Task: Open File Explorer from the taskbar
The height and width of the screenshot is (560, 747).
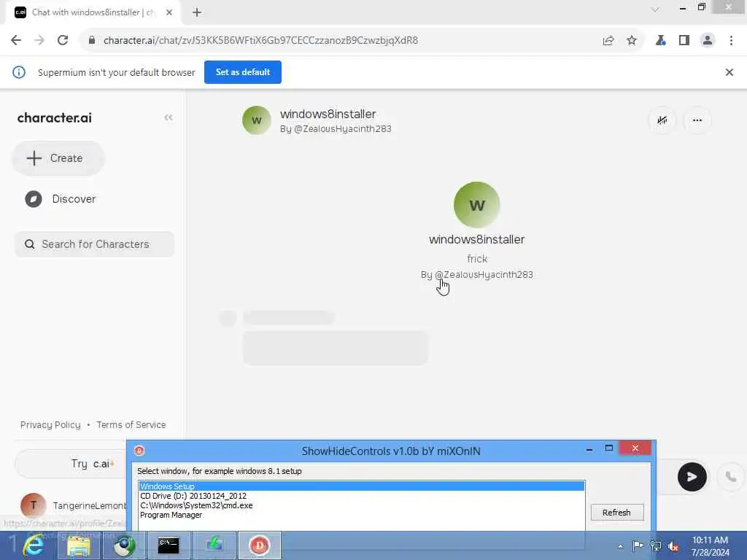Action: 79,545
